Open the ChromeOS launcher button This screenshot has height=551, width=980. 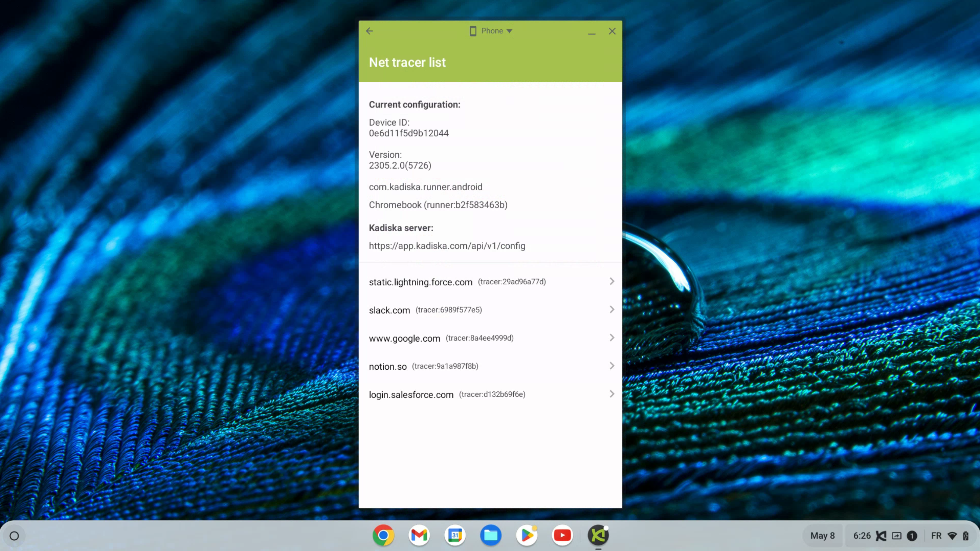pos(14,536)
